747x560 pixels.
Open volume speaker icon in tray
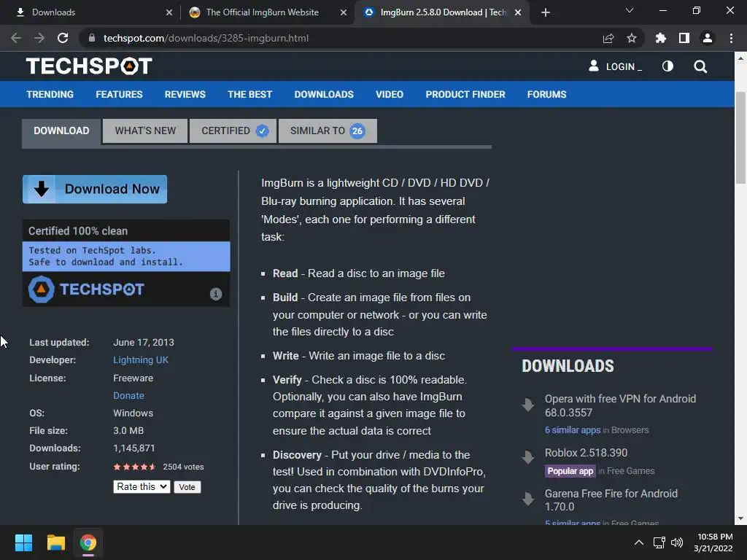click(676, 542)
